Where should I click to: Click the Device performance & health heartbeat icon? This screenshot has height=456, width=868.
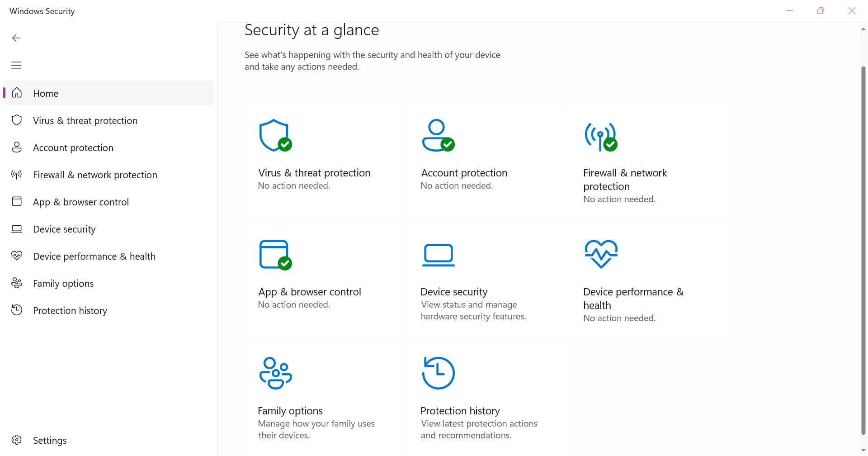[x=16, y=256]
